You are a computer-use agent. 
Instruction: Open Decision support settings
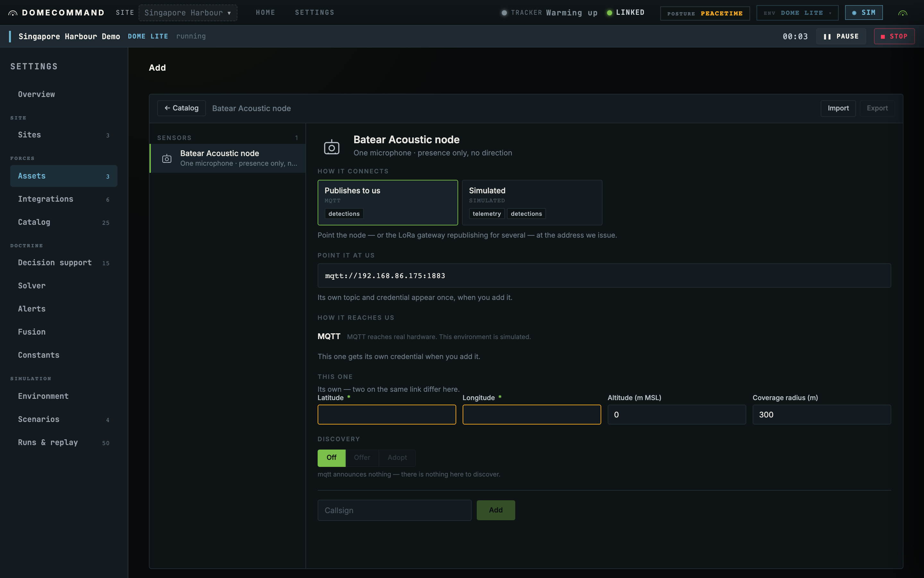coord(64,263)
